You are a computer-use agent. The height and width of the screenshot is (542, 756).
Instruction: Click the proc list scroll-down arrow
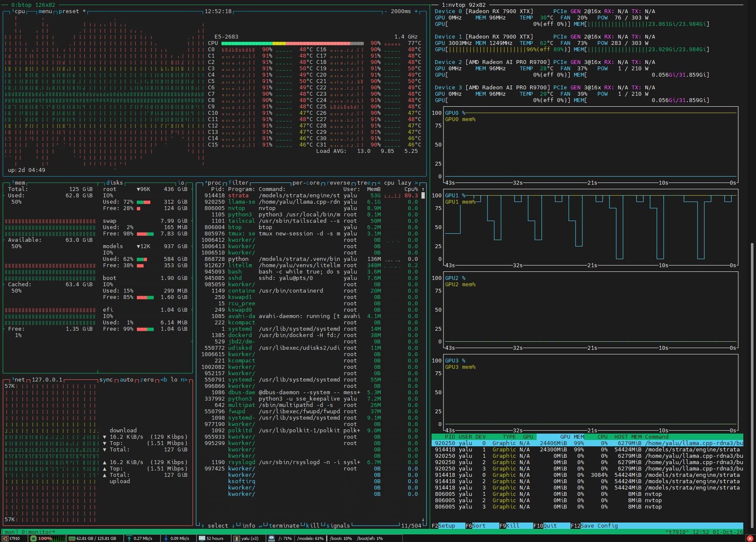tap(423, 520)
